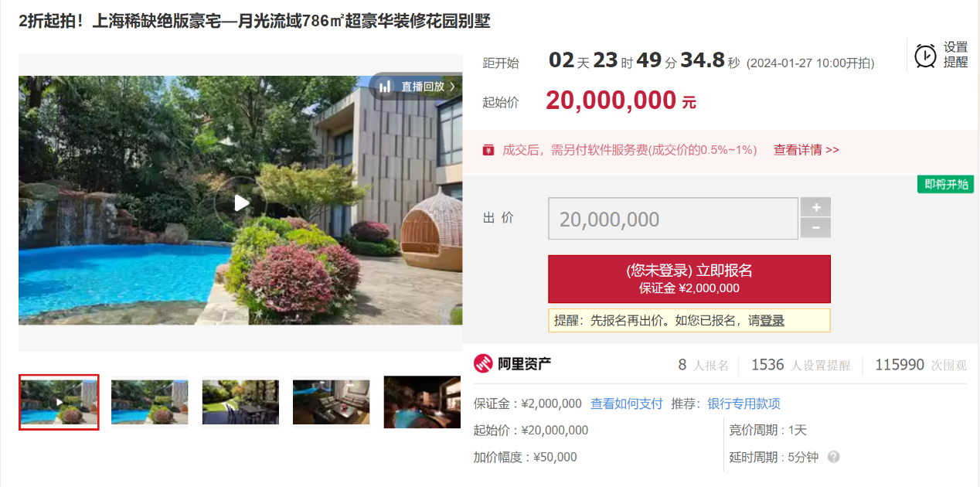Select the fourth interior living room thumbnail
This screenshot has height=487, width=980.
pyautogui.click(x=332, y=402)
